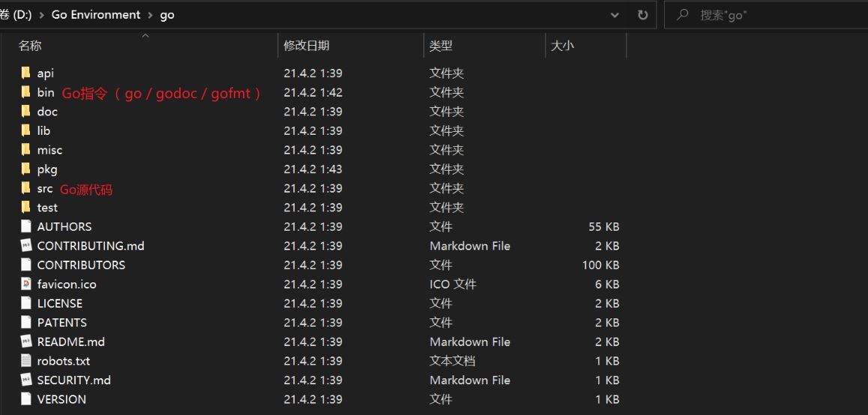Click the src folder icon
Image resolution: width=868 pixels, height=415 pixels.
[x=25, y=188]
